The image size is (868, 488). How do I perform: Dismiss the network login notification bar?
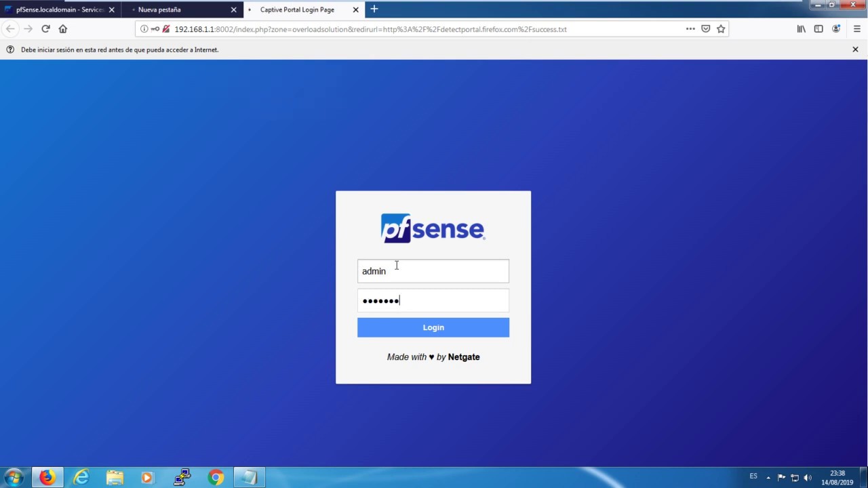pos(855,49)
